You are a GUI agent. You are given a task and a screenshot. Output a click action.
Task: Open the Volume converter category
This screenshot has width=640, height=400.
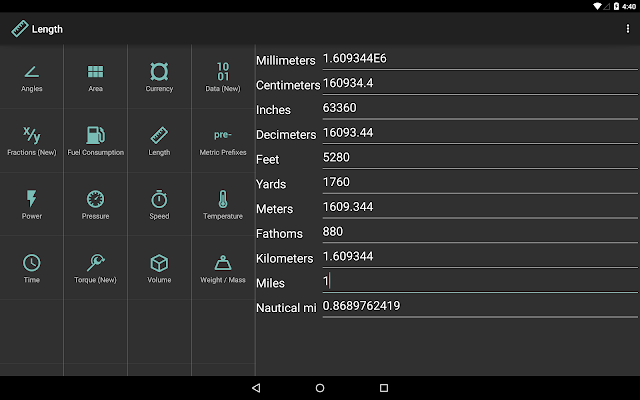(159, 268)
